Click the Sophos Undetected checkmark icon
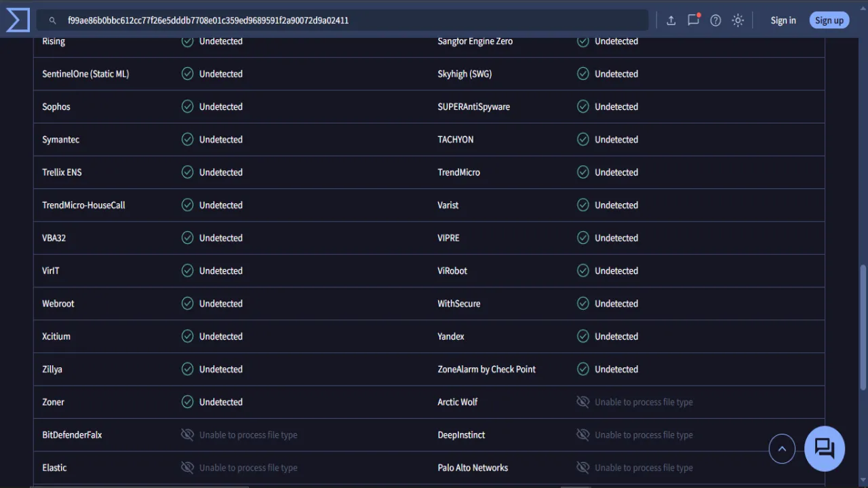Viewport: 868px width, 488px height. (x=187, y=106)
